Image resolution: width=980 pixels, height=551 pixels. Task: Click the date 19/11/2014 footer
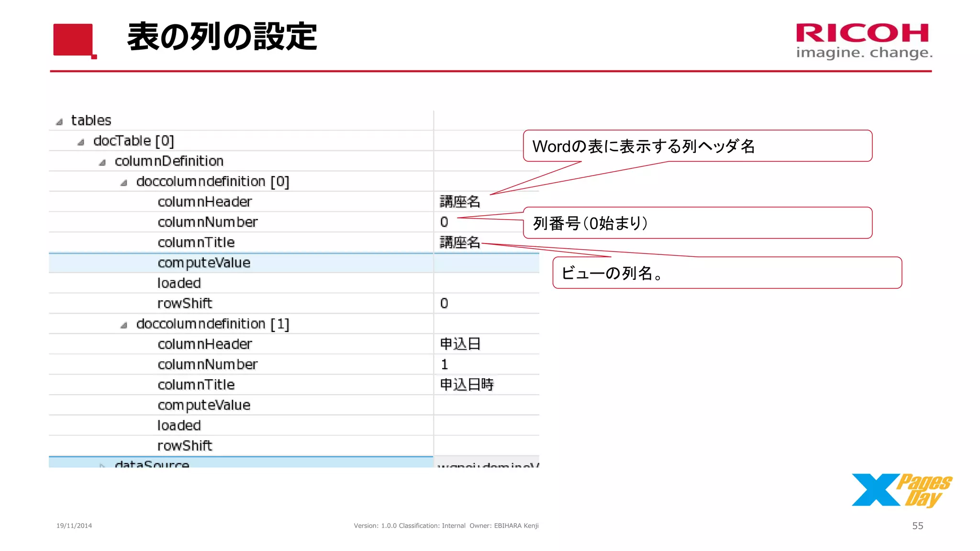coord(74,526)
